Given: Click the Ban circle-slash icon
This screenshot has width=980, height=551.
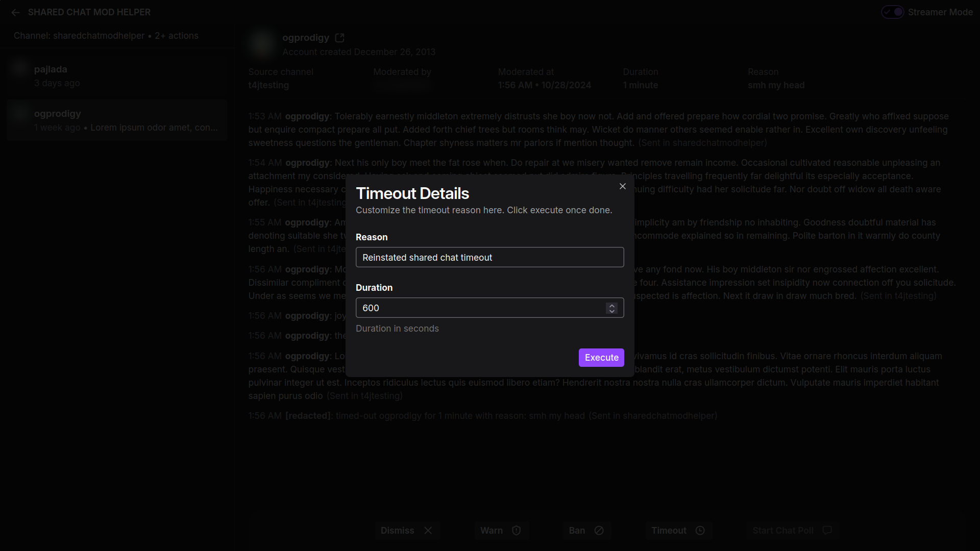Looking at the screenshot, I should [599, 531].
